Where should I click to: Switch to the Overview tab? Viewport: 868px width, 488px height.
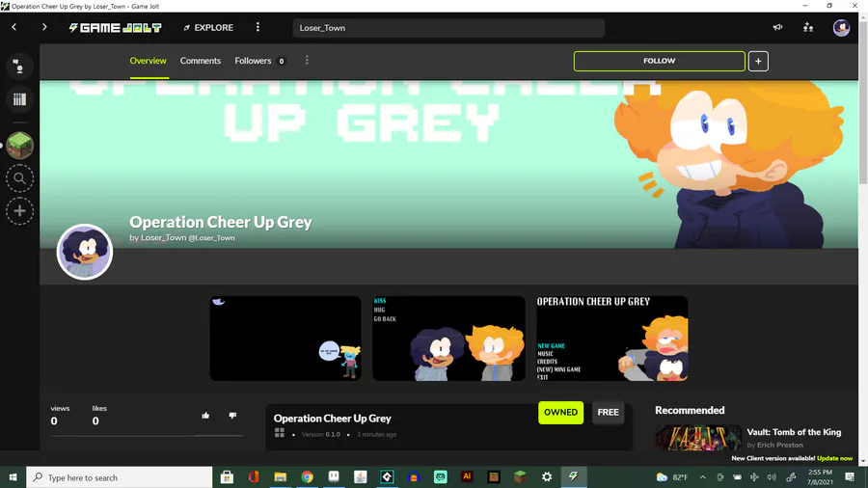[148, 61]
